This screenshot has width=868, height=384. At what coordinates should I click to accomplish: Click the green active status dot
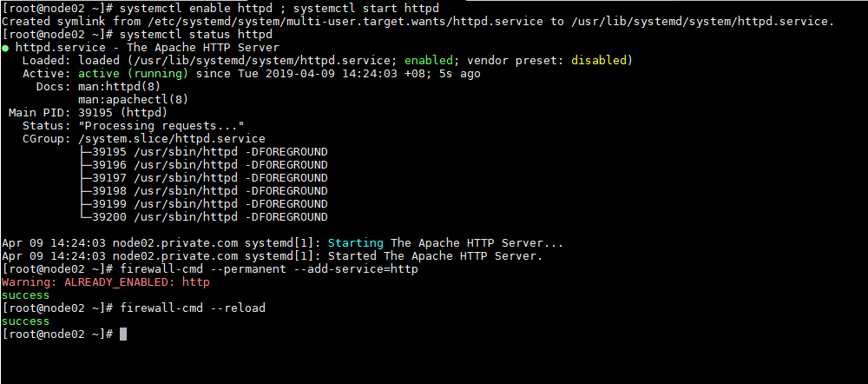(5, 48)
